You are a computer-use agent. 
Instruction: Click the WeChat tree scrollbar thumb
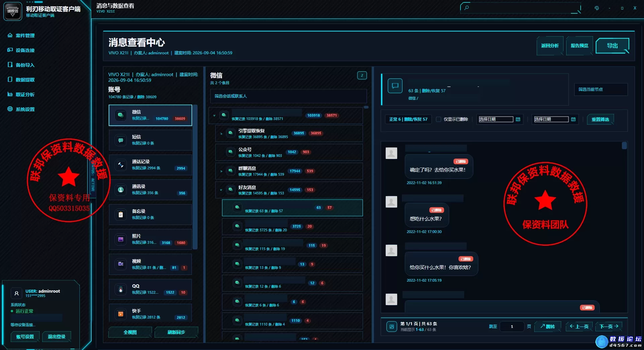pos(366,107)
